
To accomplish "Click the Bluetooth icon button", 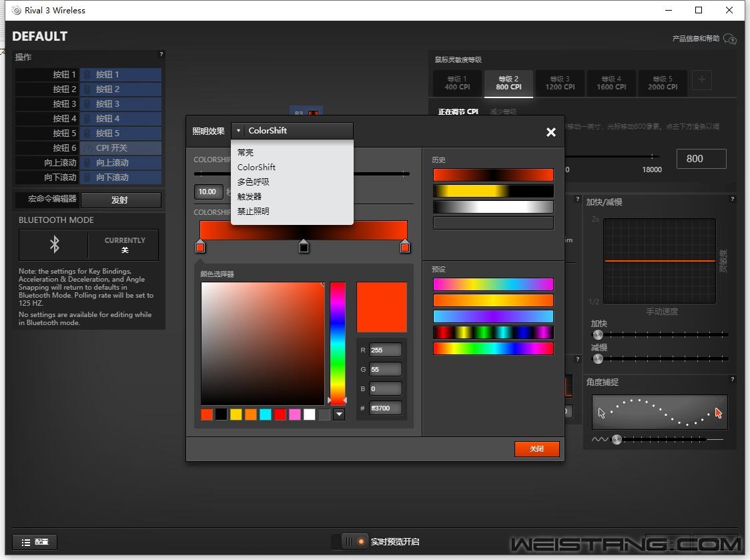I will click(x=54, y=244).
